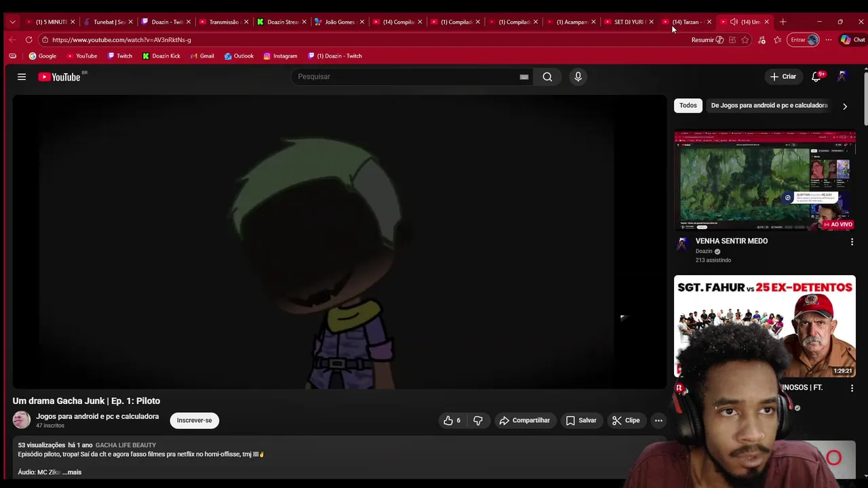Select the De Jogos para android chip

(769, 106)
